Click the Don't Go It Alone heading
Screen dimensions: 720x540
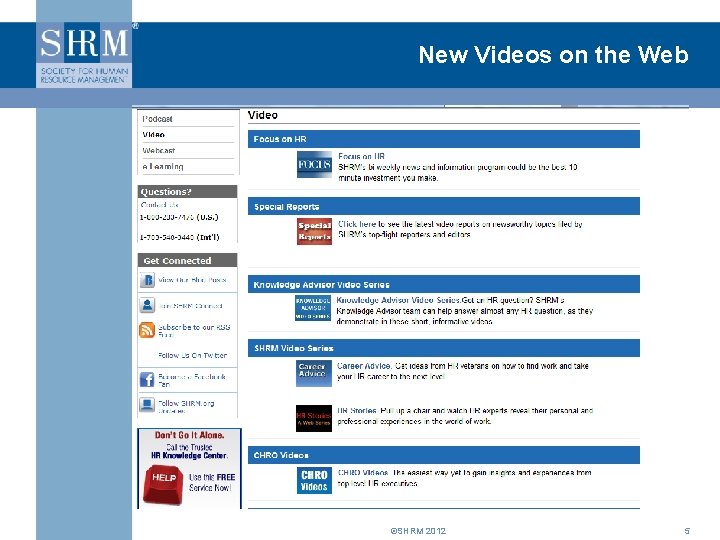[189, 435]
